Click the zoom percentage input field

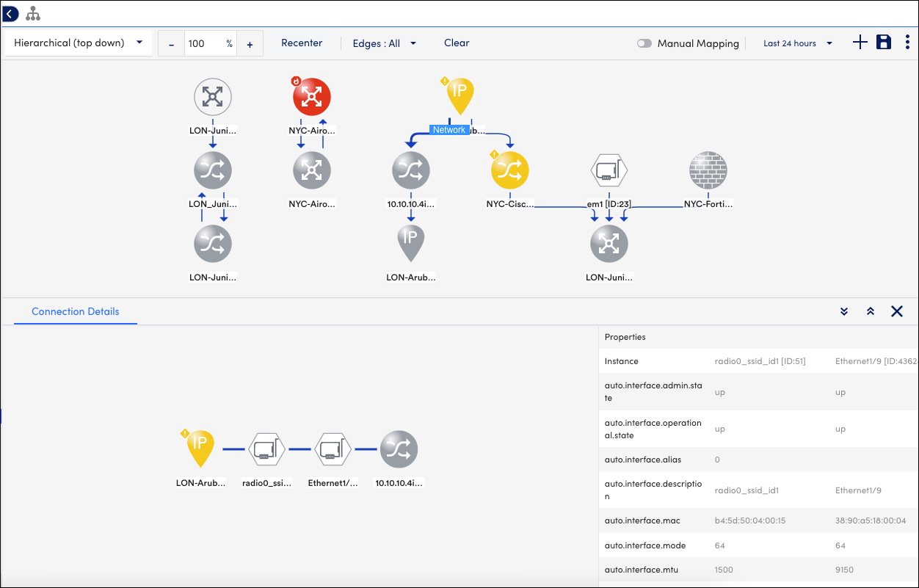(204, 44)
